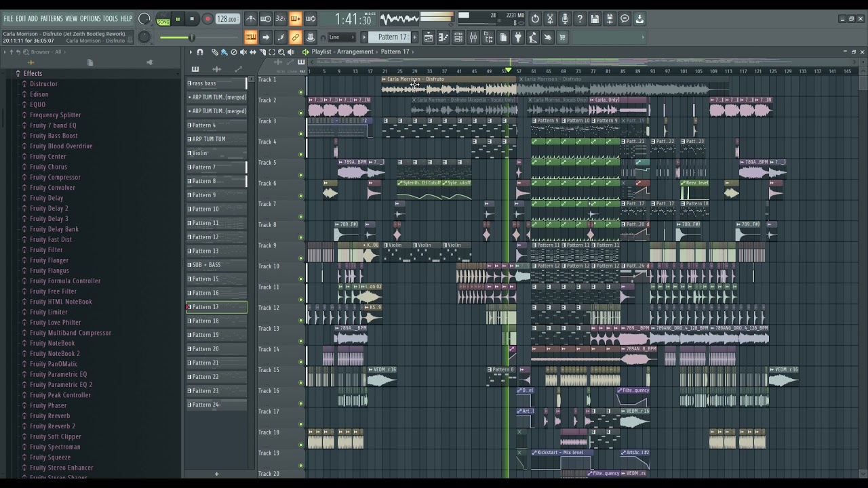Select the Mute tool in the playlist toolbar
The width and height of the screenshot is (868, 488).
(243, 52)
